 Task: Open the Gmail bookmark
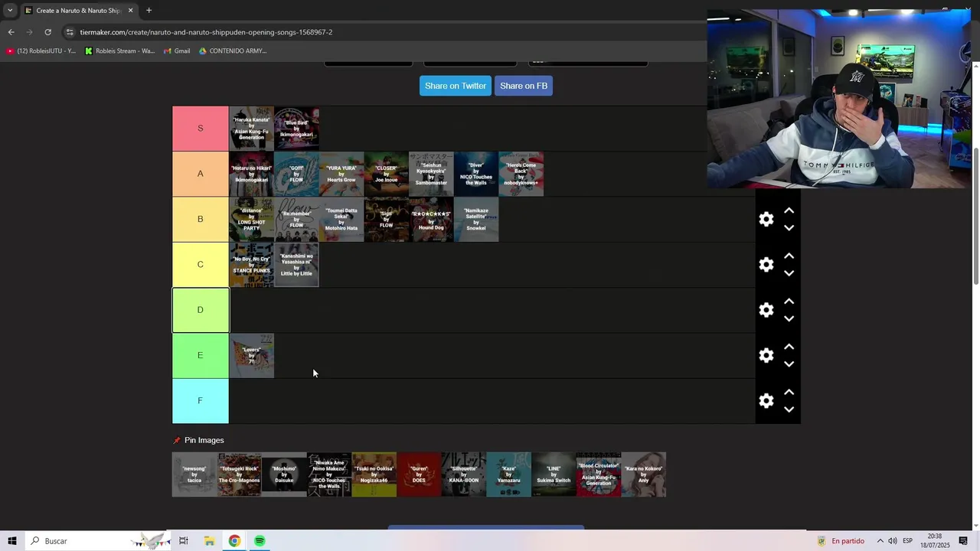pyautogui.click(x=176, y=51)
